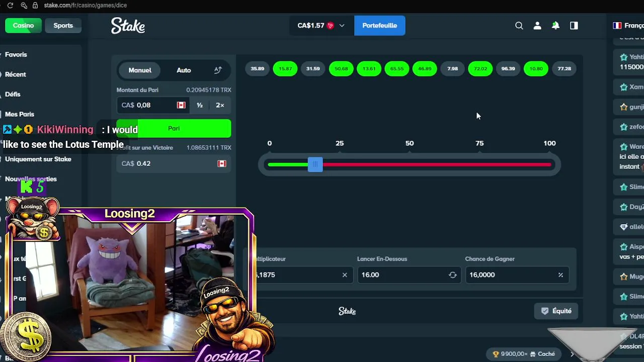Open past result 7.98
The height and width of the screenshot is (362, 644).
point(452,69)
